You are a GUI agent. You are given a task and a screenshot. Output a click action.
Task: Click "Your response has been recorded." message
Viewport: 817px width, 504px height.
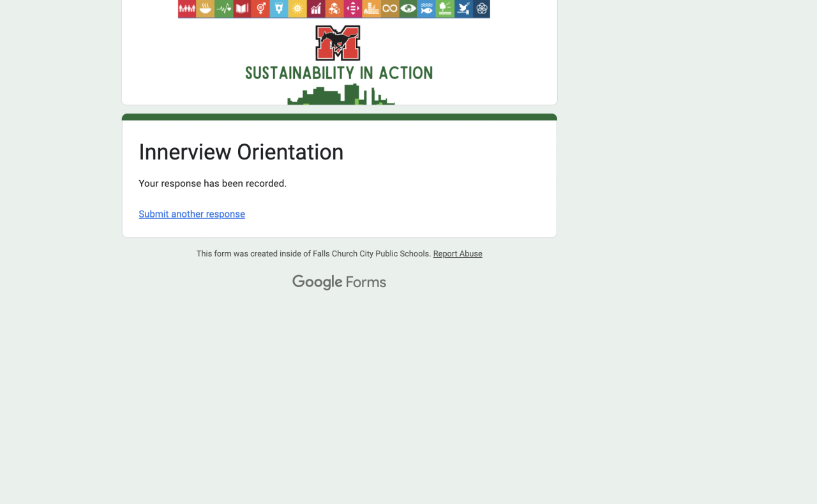coord(213,184)
